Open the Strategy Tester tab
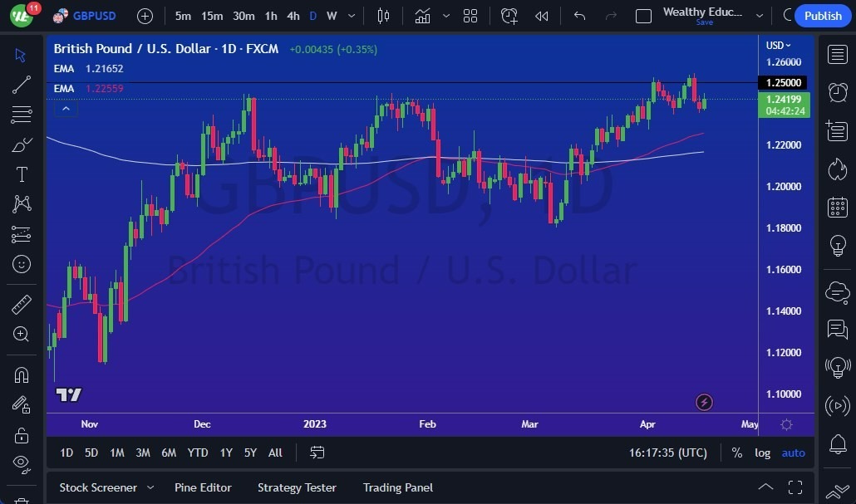 point(297,487)
